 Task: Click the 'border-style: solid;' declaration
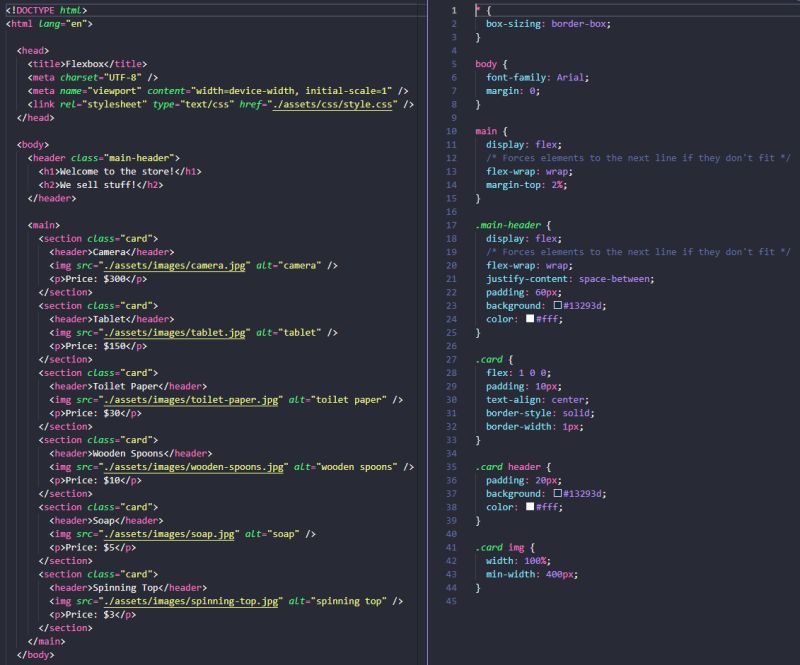tap(540, 413)
